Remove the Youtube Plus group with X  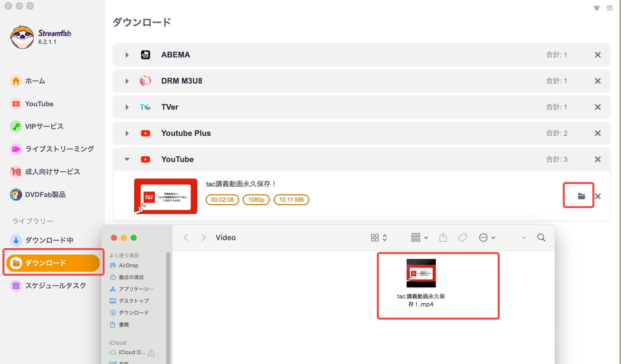tap(598, 133)
